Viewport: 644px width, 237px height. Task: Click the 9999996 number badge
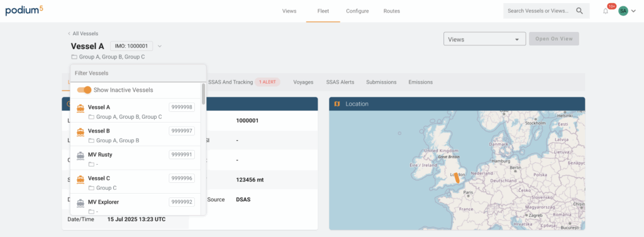tap(182, 179)
